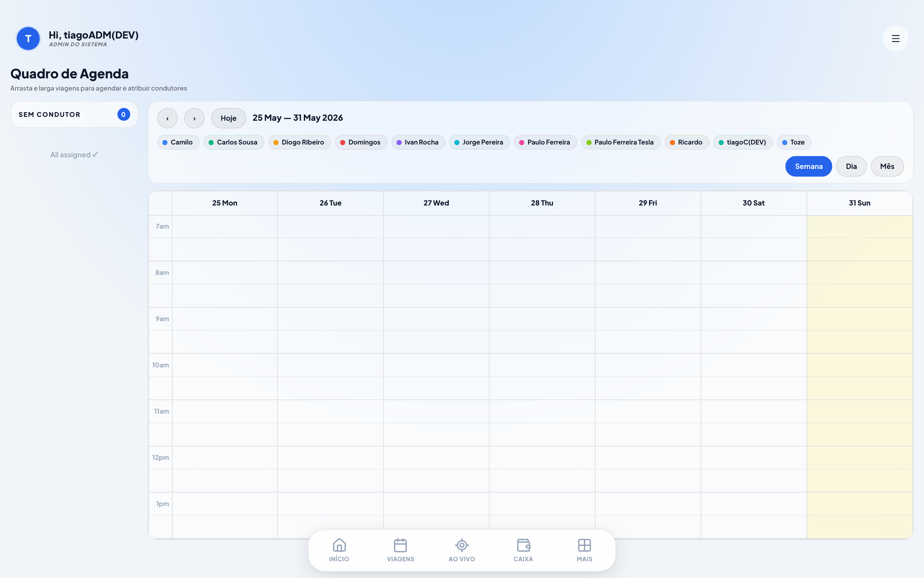Toggle Carlos Sousa driver filter
Image resolution: width=924 pixels, height=578 pixels.
click(234, 142)
